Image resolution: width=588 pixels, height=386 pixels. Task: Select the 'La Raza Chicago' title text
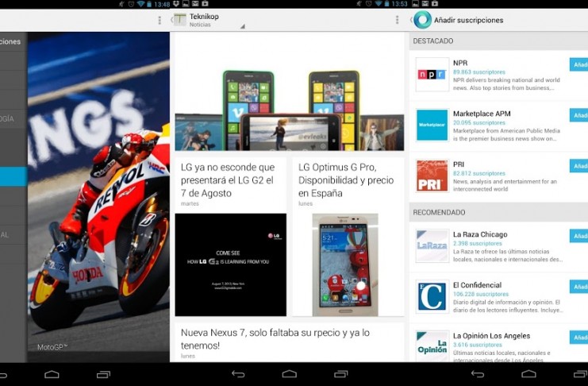pyautogui.click(x=480, y=234)
